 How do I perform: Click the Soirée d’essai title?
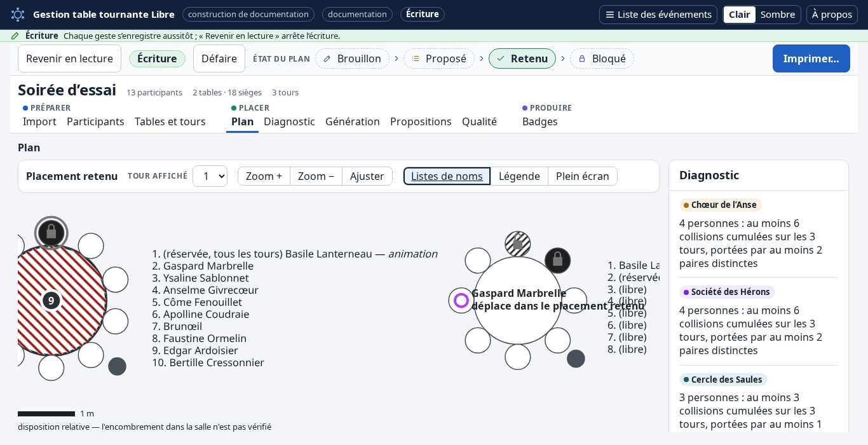[67, 90]
